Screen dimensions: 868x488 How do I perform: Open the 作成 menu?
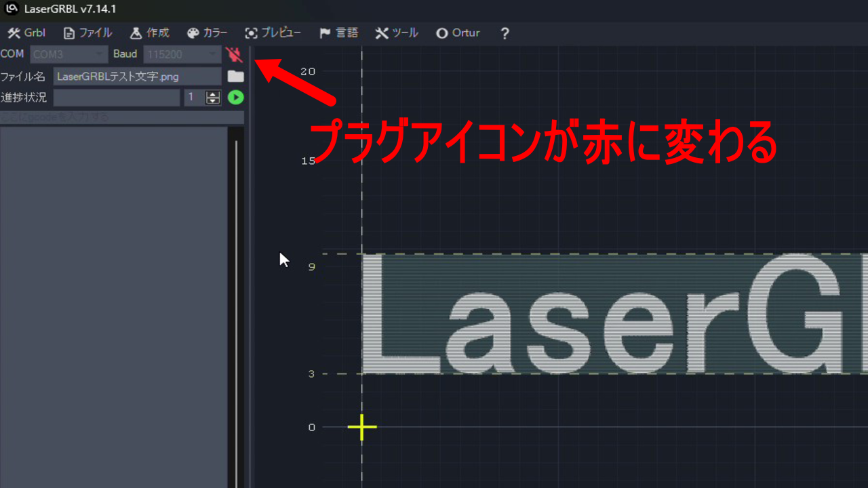point(149,33)
